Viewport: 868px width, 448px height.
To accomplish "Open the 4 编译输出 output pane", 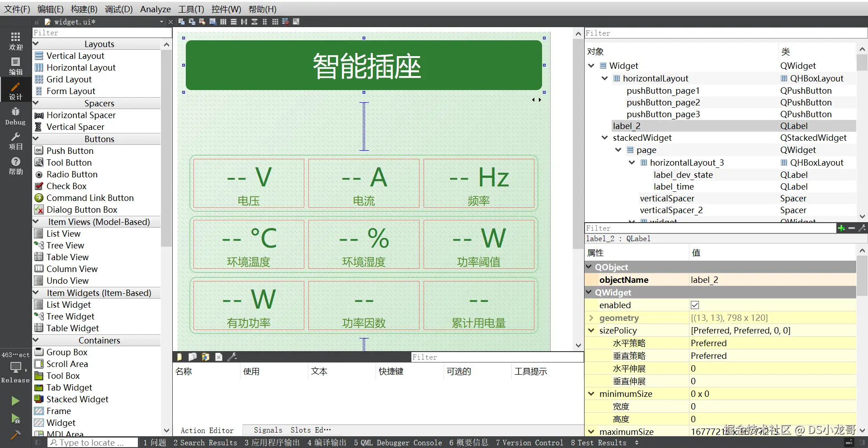I will 327,443.
